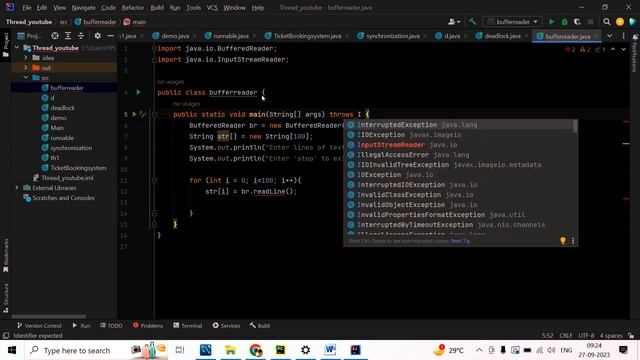The height and width of the screenshot is (360, 640).
Task: Expand the .idea folder
Action: pos(26,58)
